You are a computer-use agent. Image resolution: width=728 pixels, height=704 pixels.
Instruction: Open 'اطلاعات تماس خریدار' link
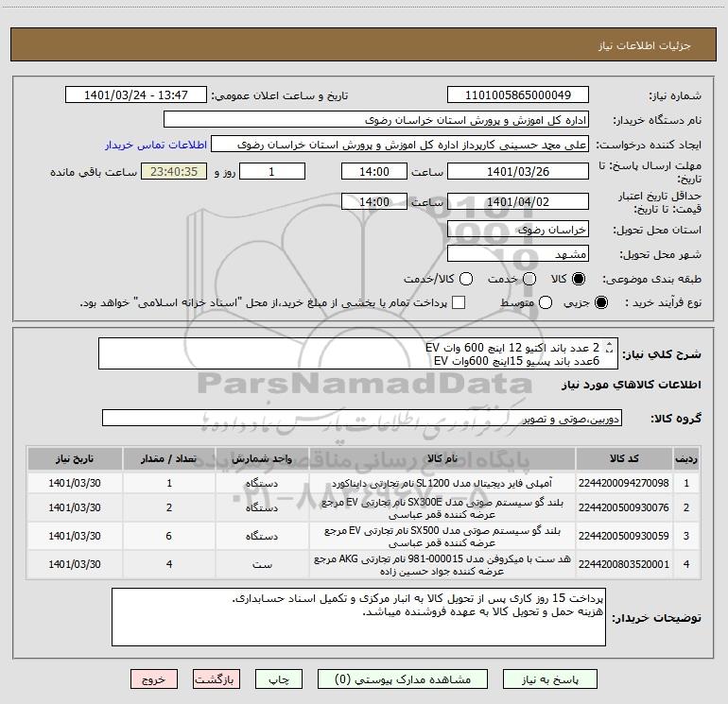point(156,145)
